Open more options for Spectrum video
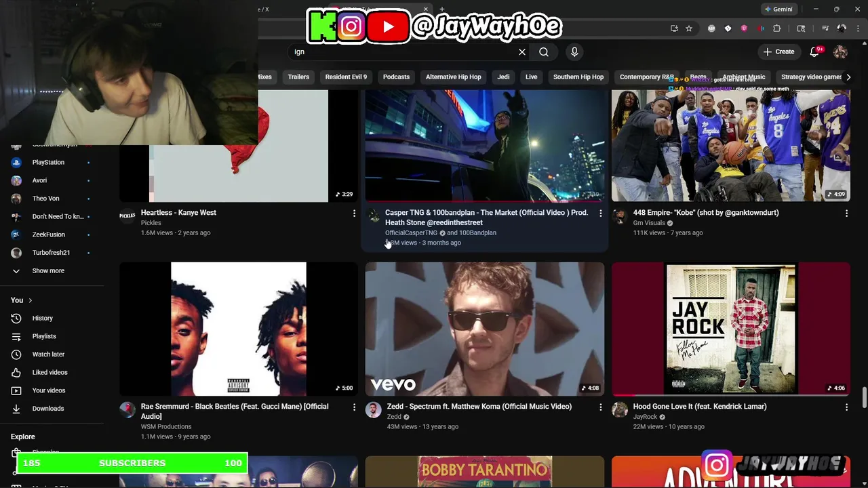Screen dimensions: 868x488 (x=600, y=407)
